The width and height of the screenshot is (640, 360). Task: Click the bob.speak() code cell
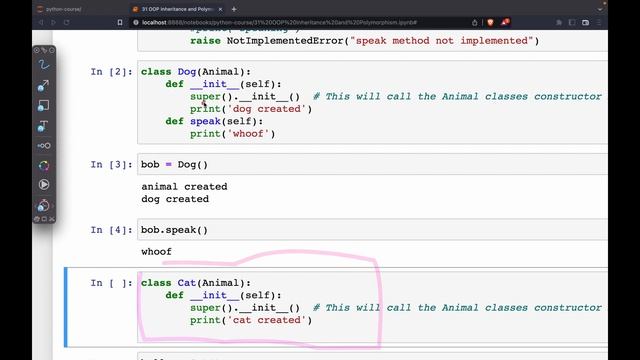(372, 230)
